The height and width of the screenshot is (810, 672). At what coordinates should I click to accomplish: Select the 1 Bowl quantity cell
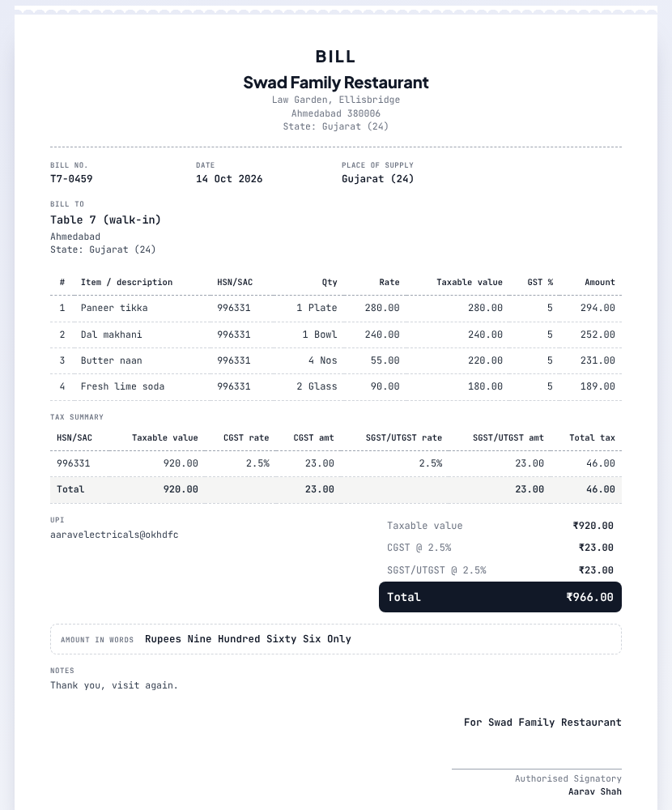(320, 335)
